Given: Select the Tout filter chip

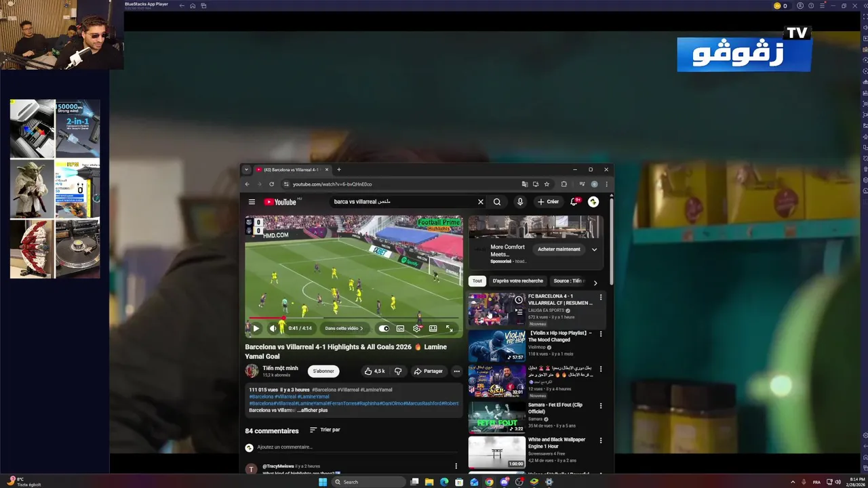Looking at the screenshot, I should 477,281.
